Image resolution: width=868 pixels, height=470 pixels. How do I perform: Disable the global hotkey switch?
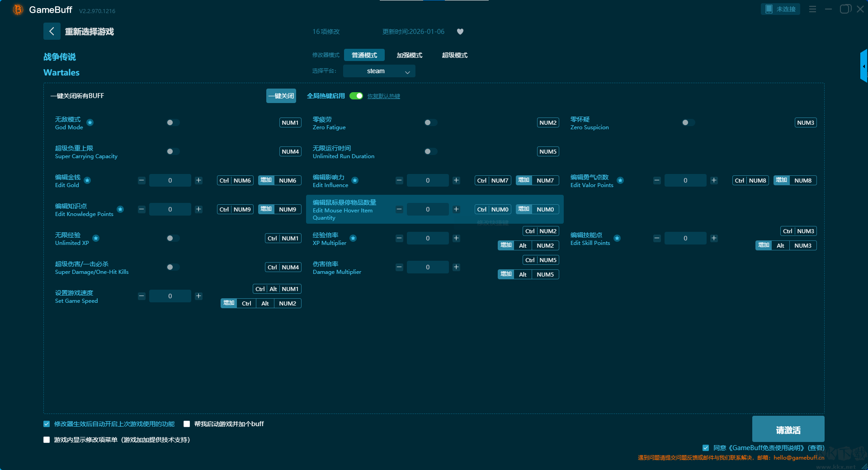click(x=356, y=96)
